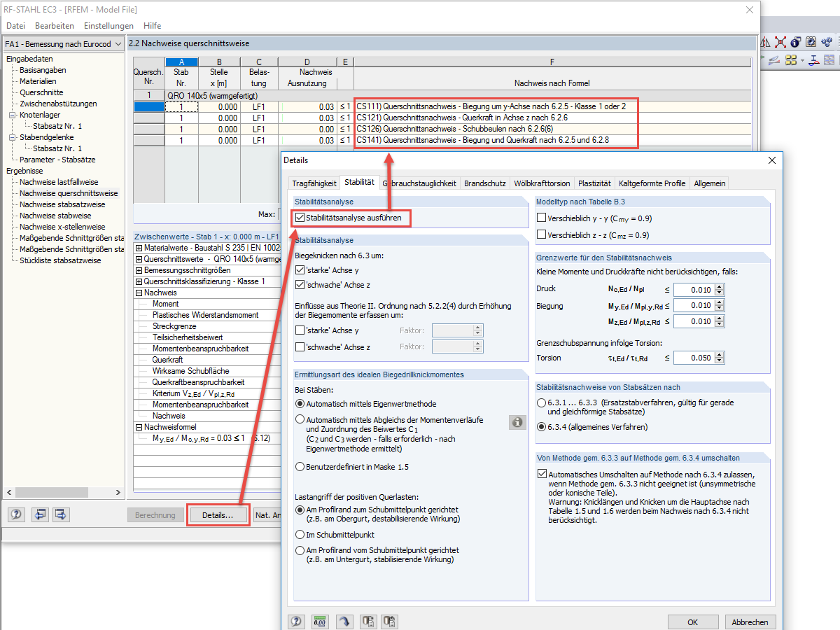The height and width of the screenshot is (630, 840).
Task: Collapse the Nachweis group
Action: pyautogui.click(x=139, y=293)
